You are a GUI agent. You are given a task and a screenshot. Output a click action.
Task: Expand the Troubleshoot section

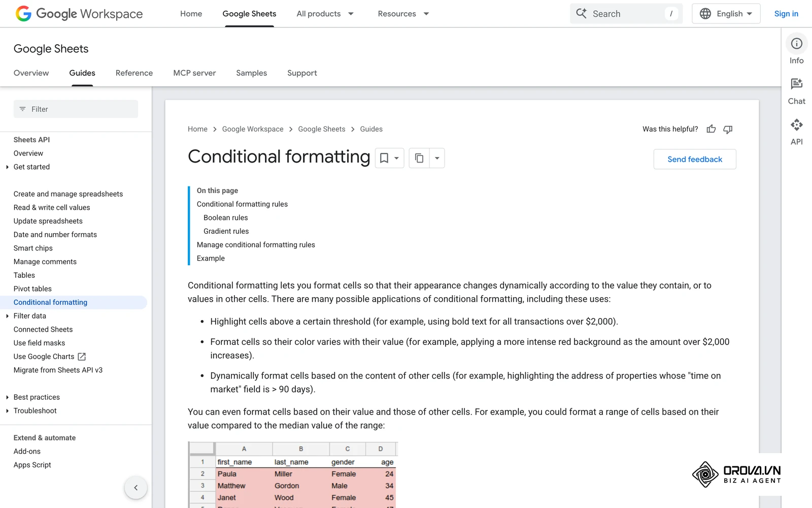[7, 411]
